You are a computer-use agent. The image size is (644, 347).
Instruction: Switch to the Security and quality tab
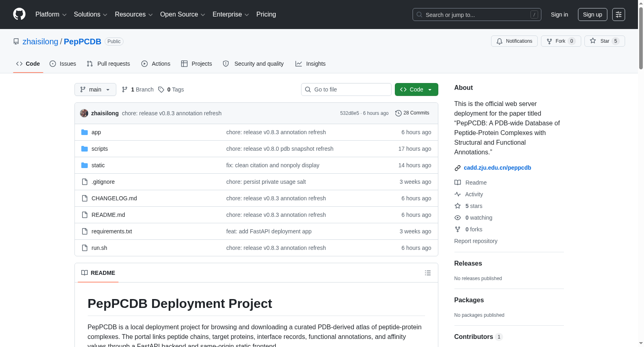[253, 64]
